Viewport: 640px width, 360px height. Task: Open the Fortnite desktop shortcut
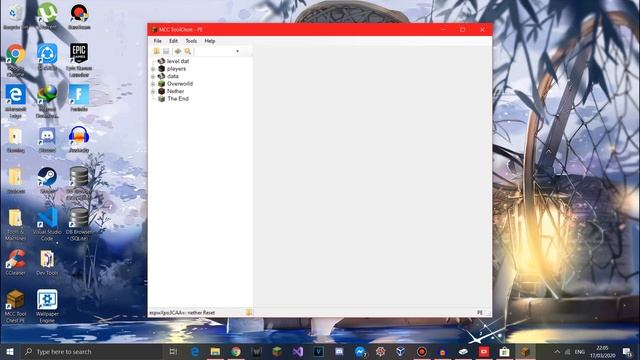tap(79, 98)
